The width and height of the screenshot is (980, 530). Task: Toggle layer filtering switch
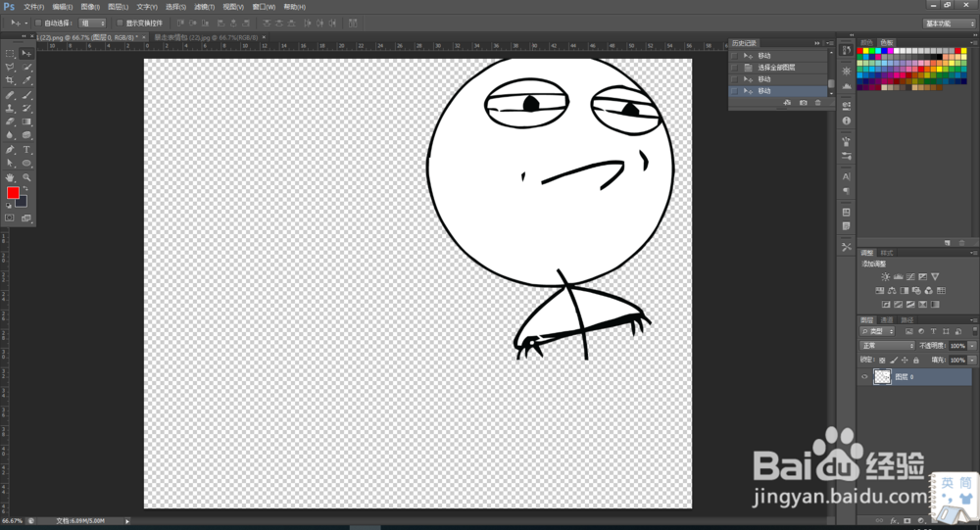[974, 331]
